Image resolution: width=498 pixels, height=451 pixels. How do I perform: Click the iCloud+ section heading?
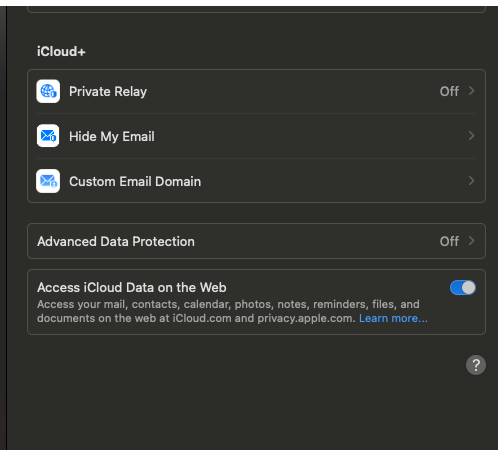[x=61, y=52]
